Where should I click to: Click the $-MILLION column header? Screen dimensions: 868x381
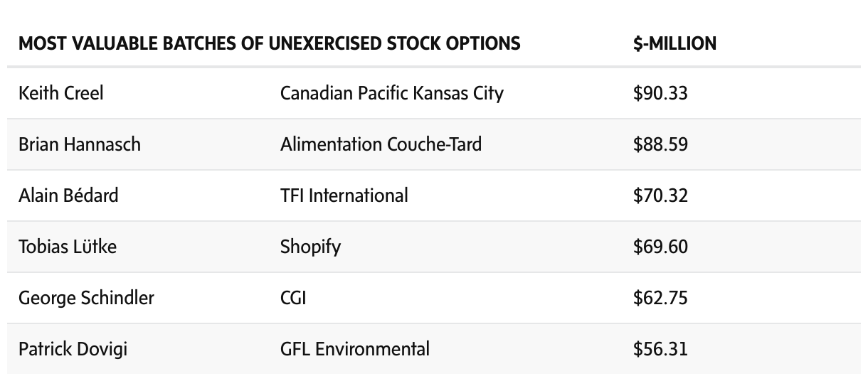(x=674, y=43)
